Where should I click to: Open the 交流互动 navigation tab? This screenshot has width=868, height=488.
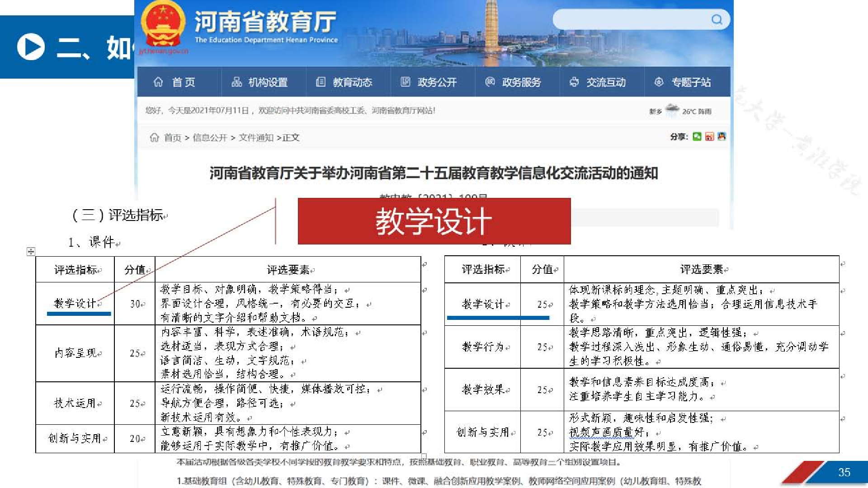(602, 82)
